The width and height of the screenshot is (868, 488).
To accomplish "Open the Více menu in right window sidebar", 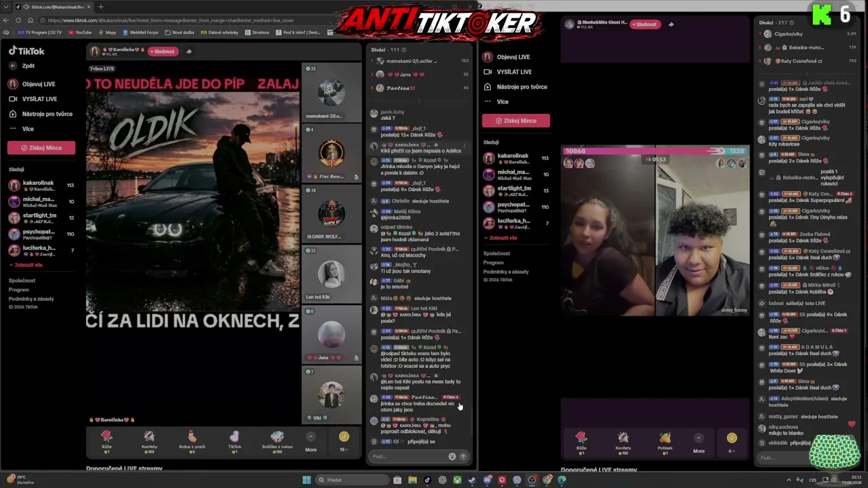I will pyautogui.click(x=496, y=102).
